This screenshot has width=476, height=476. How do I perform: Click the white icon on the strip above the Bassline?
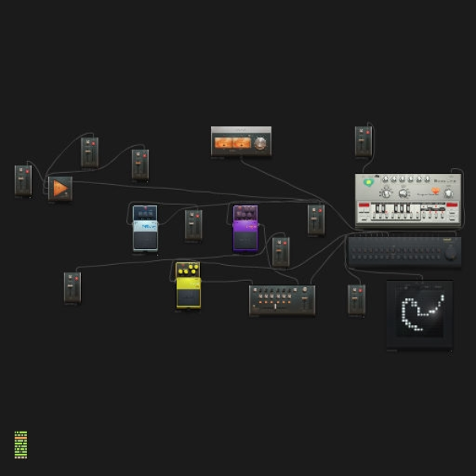point(361,131)
